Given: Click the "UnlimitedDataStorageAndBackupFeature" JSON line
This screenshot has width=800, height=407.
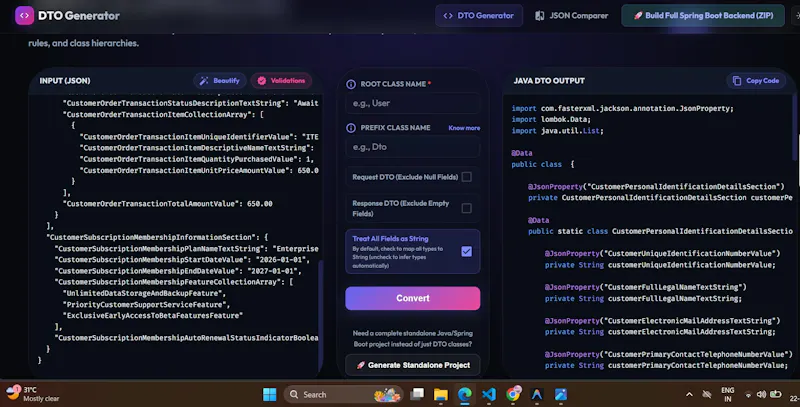Looking at the screenshot, I should 144,293.
